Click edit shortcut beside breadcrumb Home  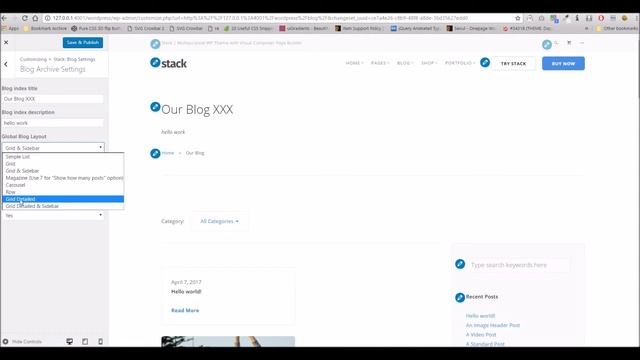[x=155, y=153]
